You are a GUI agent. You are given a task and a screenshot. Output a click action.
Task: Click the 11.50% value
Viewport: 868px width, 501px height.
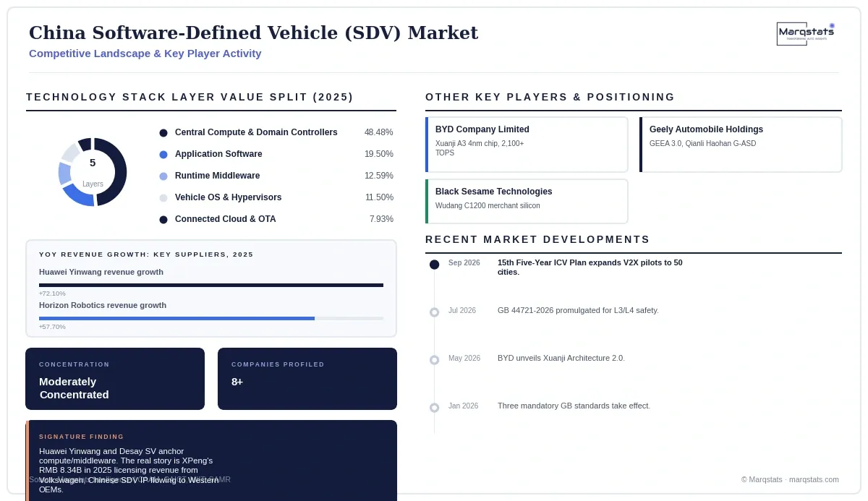[379, 197]
